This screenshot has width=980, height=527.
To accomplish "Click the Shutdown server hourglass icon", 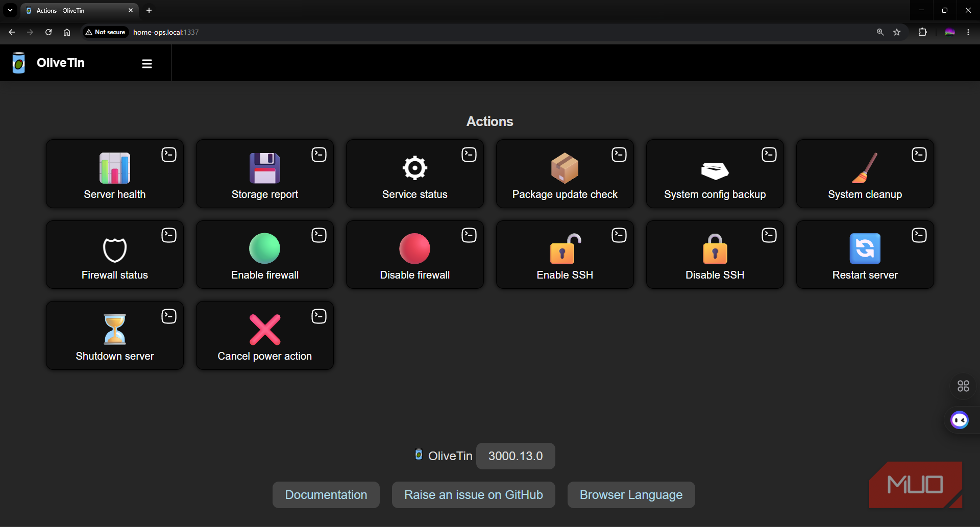I will click(x=115, y=329).
